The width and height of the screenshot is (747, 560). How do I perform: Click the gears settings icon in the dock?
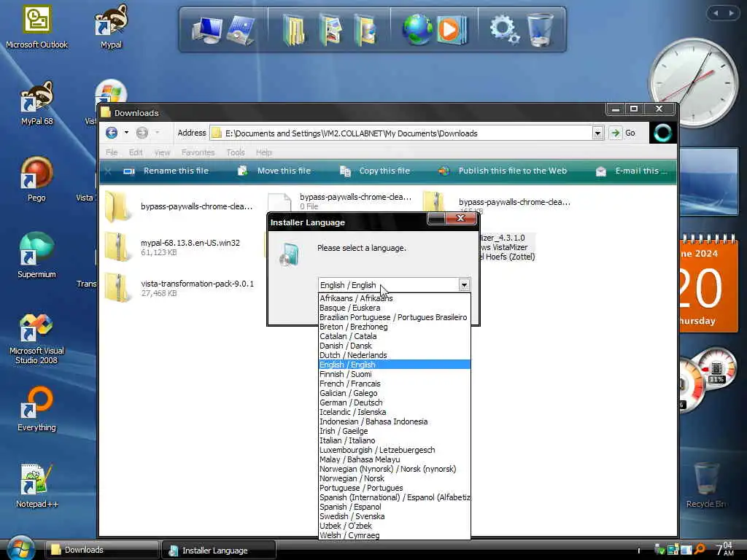click(x=505, y=28)
